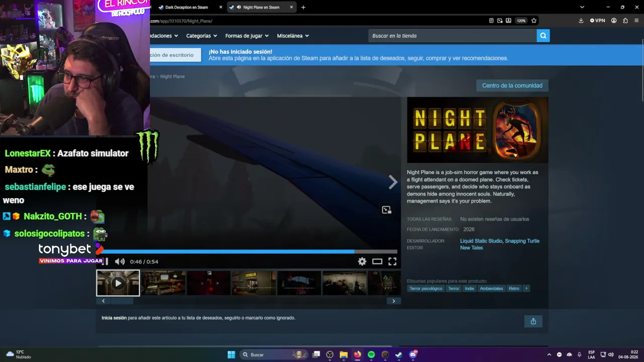Open Spotify from the taskbar
Image resolution: width=644 pixels, height=362 pixels.
pos(371,354)
